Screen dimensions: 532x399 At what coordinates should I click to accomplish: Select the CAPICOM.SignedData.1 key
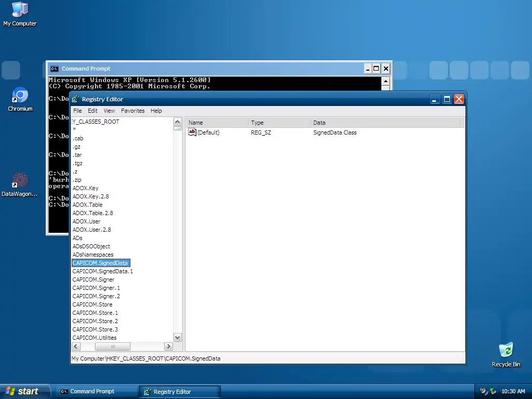click(x=102, y=271)
